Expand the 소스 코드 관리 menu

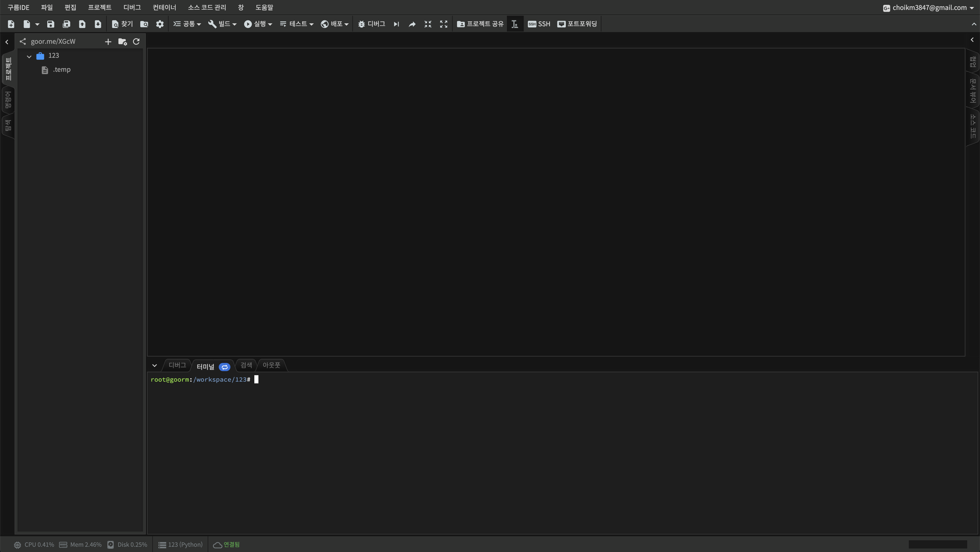(206, 7)
